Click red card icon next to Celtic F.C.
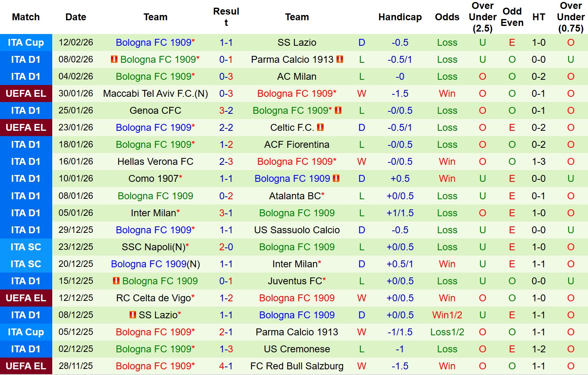 320,128
